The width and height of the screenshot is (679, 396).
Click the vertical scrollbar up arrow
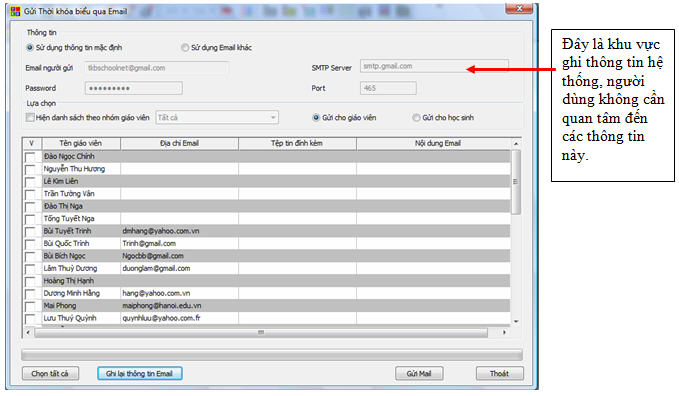coord(516,143)
